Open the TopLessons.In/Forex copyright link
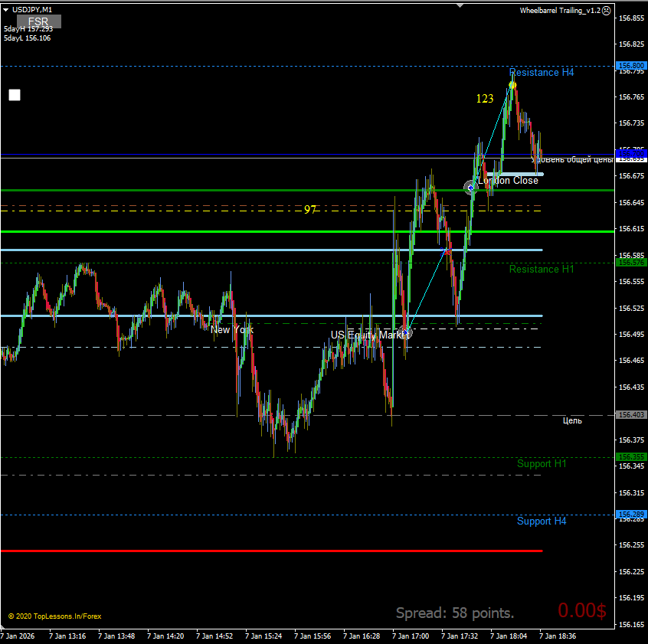 pyautogui.click(x=54, y=616)
